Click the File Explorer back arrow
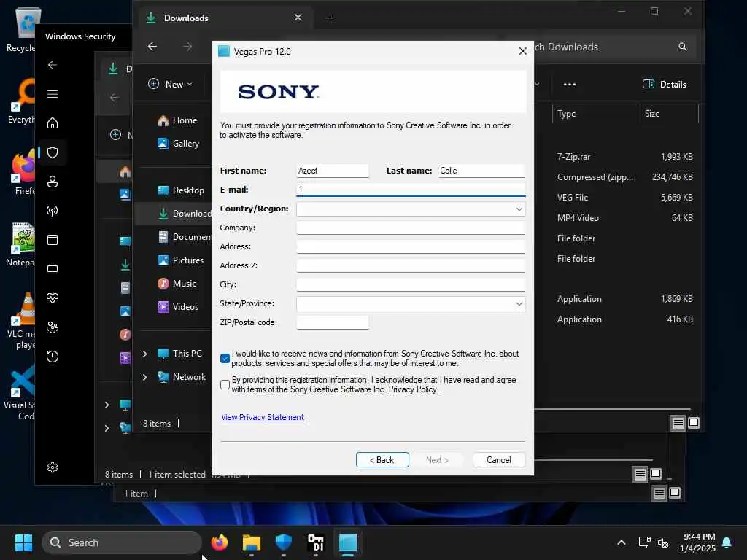 click(152, 47)
